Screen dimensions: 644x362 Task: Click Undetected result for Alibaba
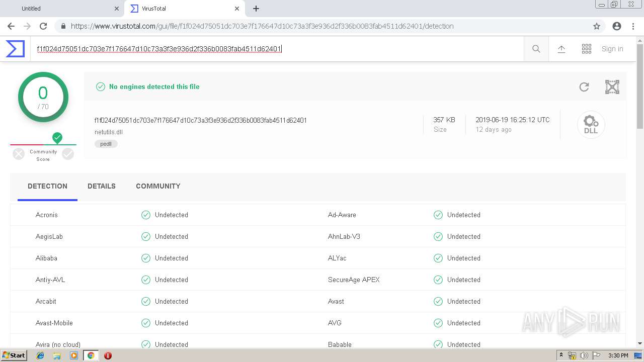172,258
